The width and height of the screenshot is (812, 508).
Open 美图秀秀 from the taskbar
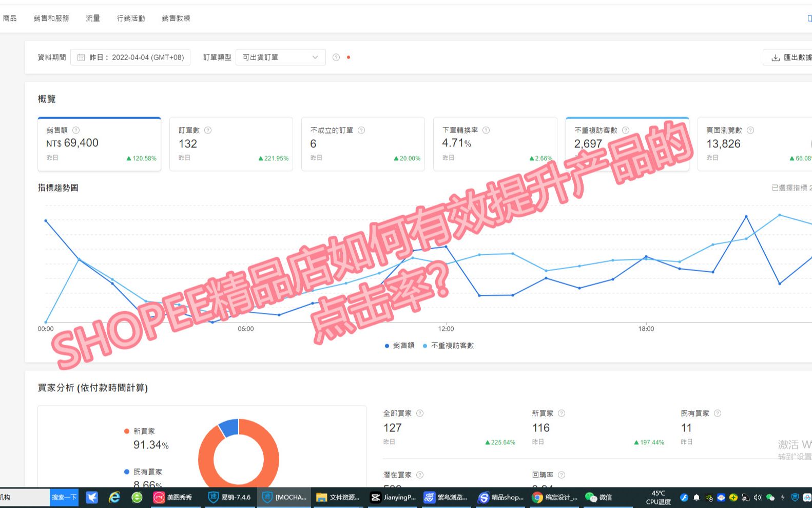point(173,497)
